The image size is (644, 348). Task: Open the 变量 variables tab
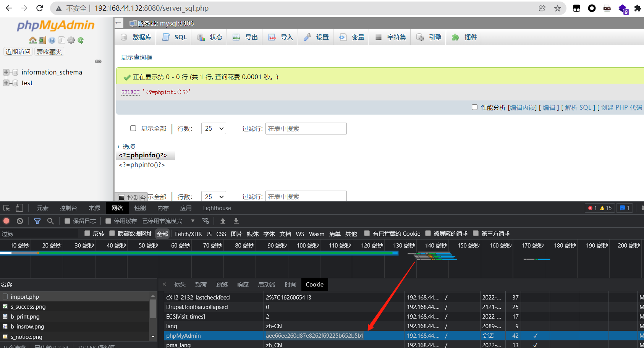point(352,37)
